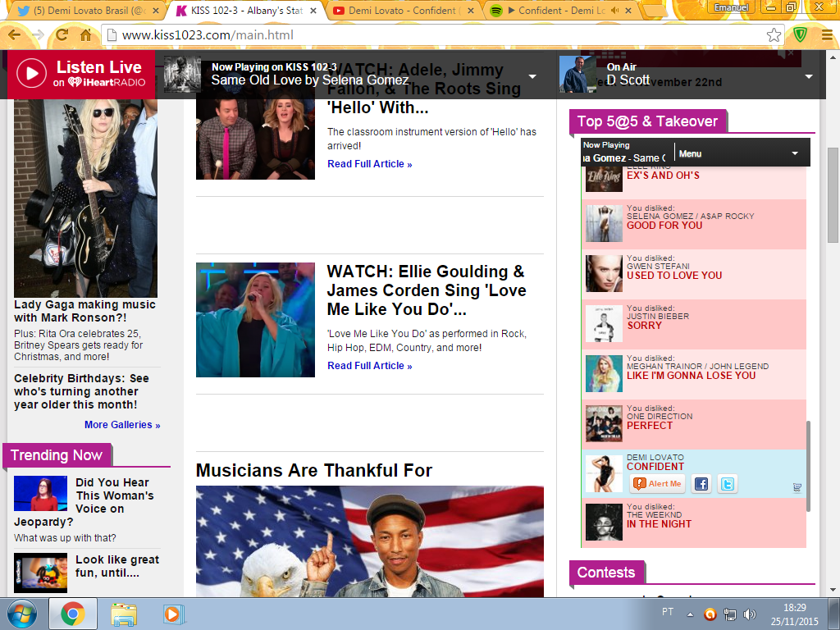Click the Emanuel profile button

pyautogui.click(x=731, y=7)
